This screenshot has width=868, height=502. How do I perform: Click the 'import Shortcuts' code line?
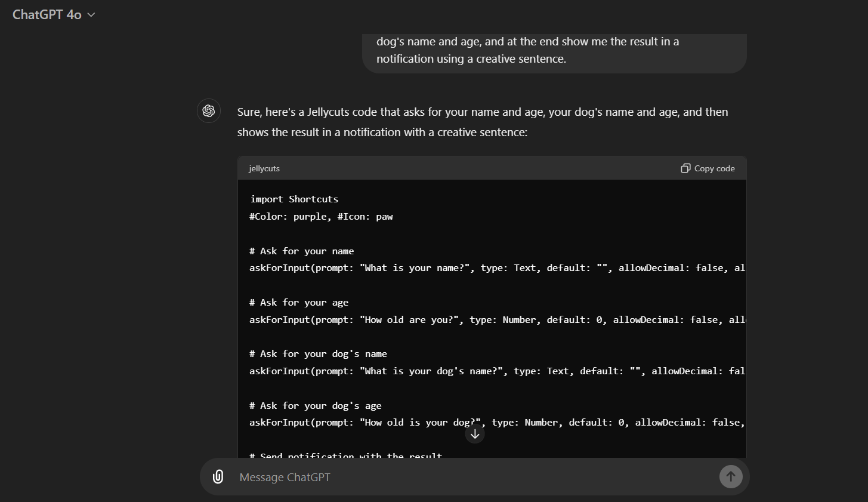pos(294,199)
